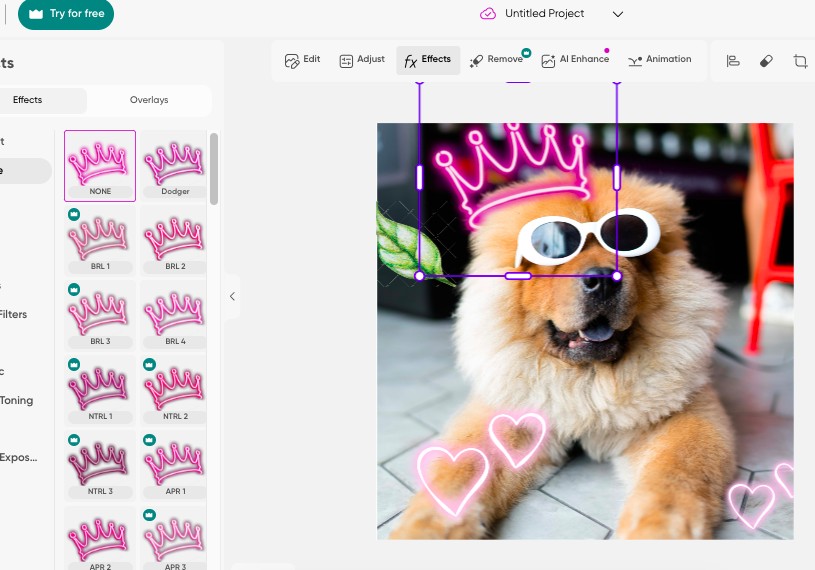Apply the NTRL 2 effect
815x570 pixels.
tap(174, 390)
